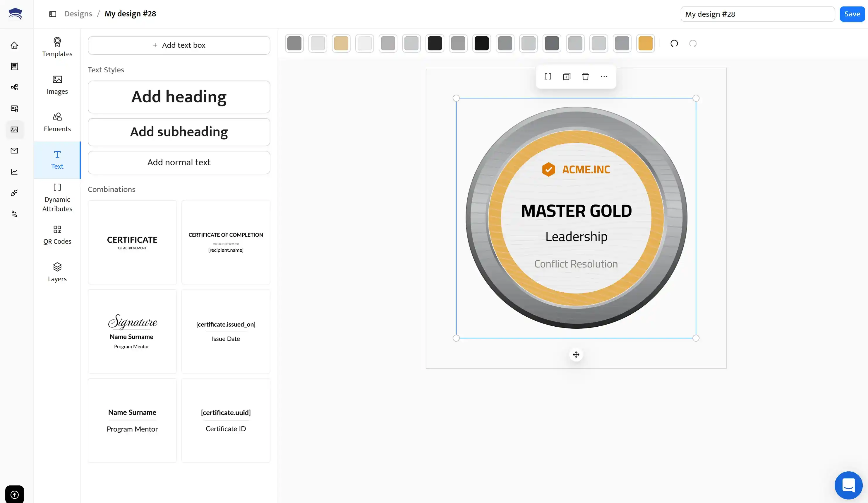The width and height of the screenshot is (868, 503).
Task: Open the chat support bubble
Action: pyautogui.click(x=848, y=485)
